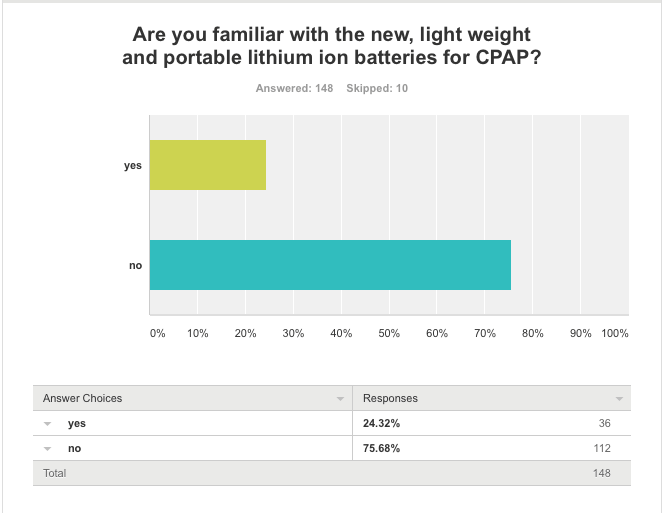Click the survey question title
The width and height of the screenshot is (663, 513).
tap(332, 46)
